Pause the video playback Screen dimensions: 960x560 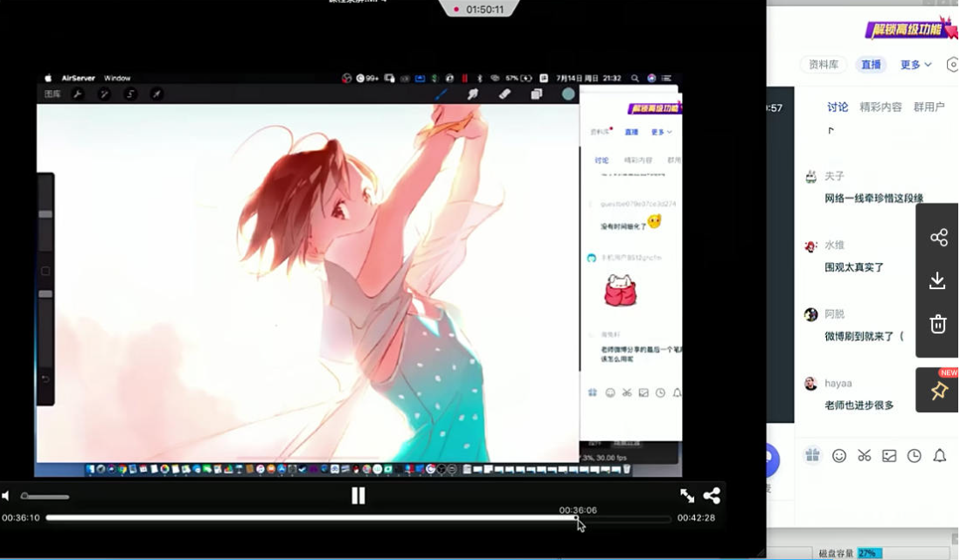pyautogui.click(x=358, y=495)
